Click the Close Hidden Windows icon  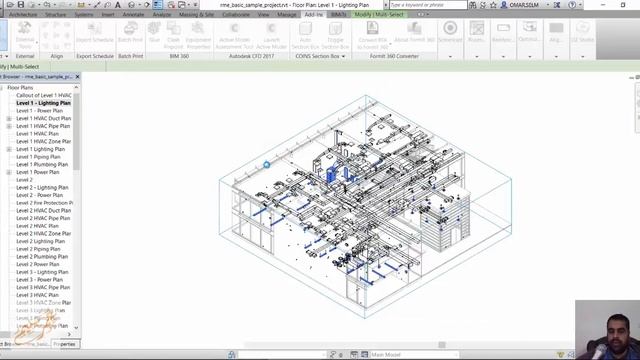(171, 5)
